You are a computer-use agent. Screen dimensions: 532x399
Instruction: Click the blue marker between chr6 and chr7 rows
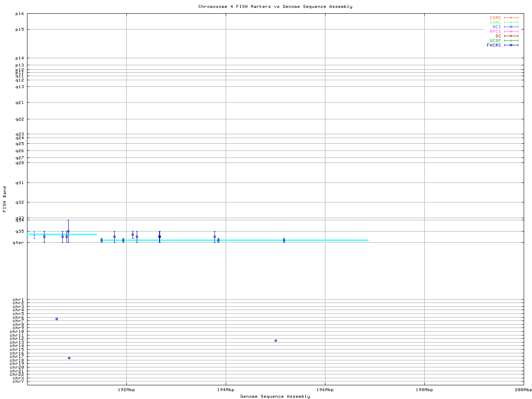(x=57, y=319)
